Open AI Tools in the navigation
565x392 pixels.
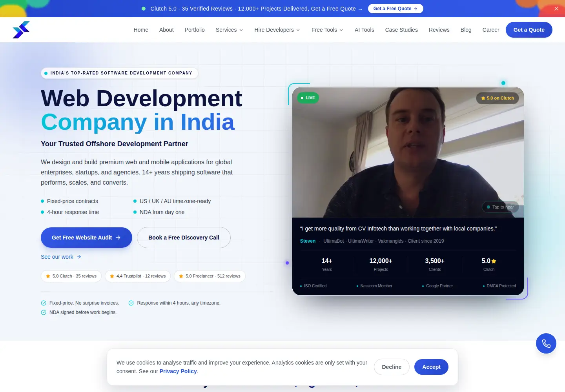pyautogui.click(x=365, y=30)
